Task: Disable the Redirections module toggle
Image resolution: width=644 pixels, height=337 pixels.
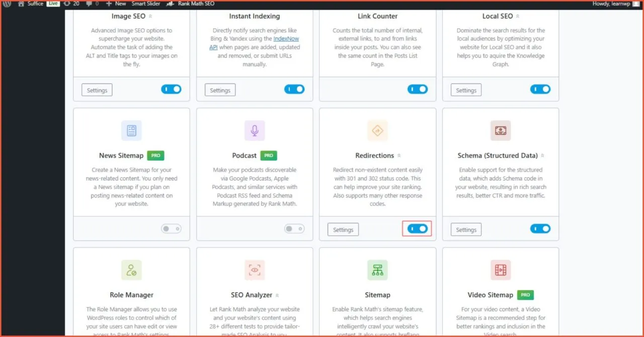Action: (x=417, y=229)
